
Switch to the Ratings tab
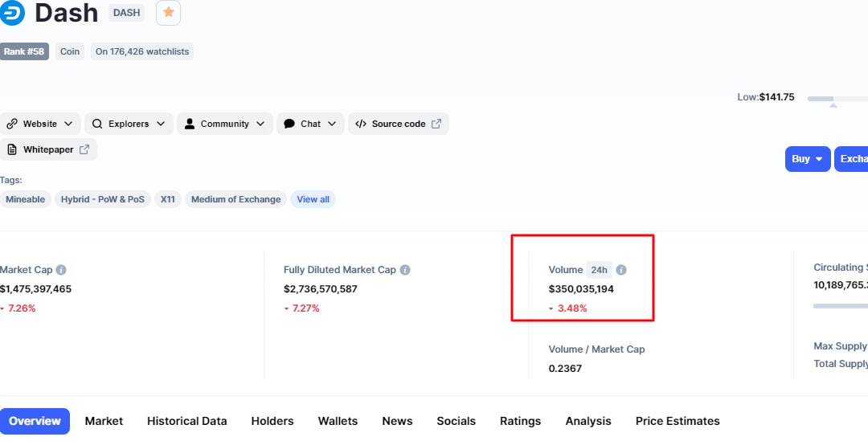(x=520, y=421)
